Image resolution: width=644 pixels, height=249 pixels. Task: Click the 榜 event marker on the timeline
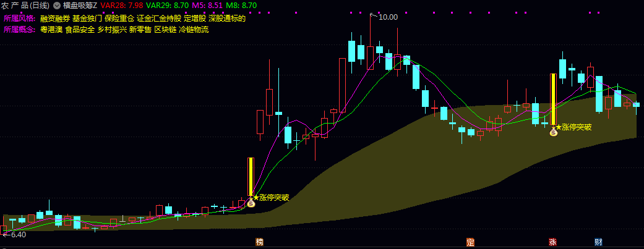259,242
